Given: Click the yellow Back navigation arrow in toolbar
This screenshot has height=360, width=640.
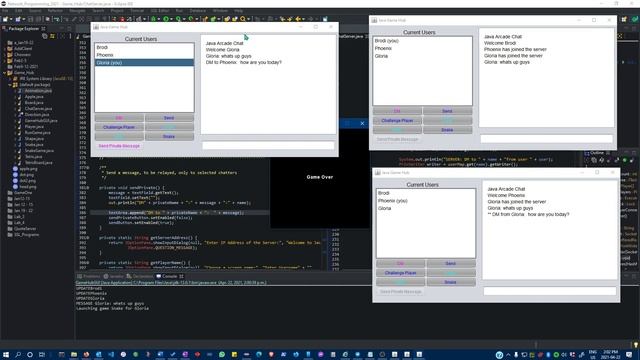Looking at the screenshot, I should coord(298,19).
